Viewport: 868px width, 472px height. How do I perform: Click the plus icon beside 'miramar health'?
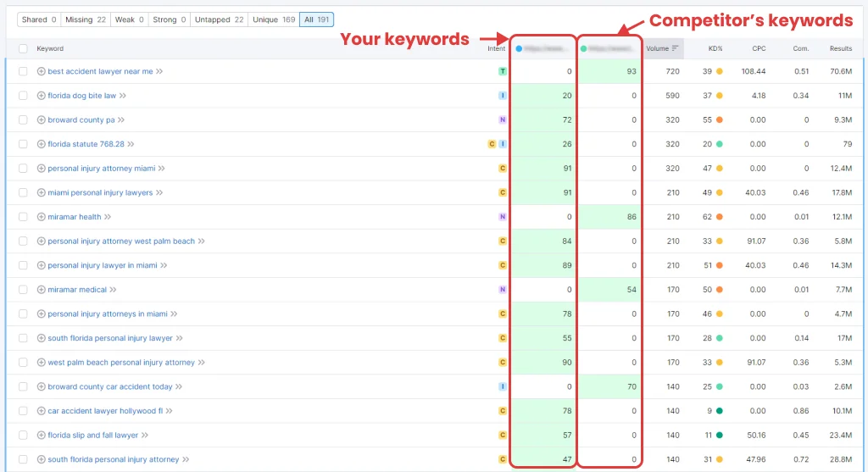(x=41, y=217)
